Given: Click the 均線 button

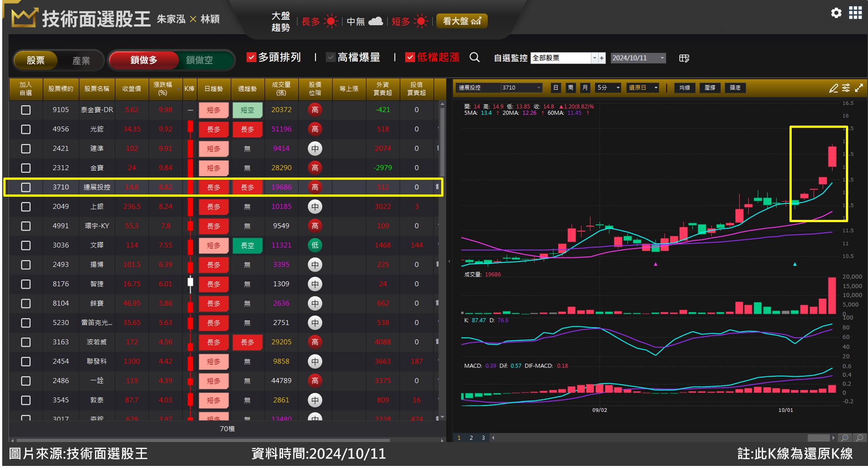Looking at the screenshot, I should coord(684,88).
